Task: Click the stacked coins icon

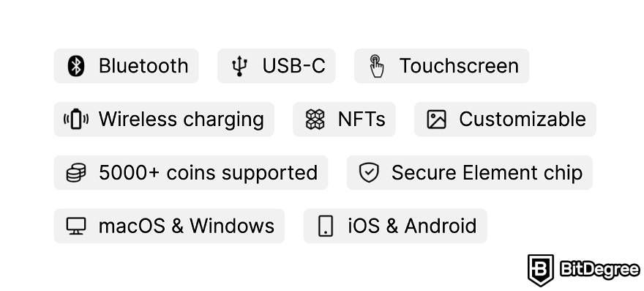Action: point(76,172)
